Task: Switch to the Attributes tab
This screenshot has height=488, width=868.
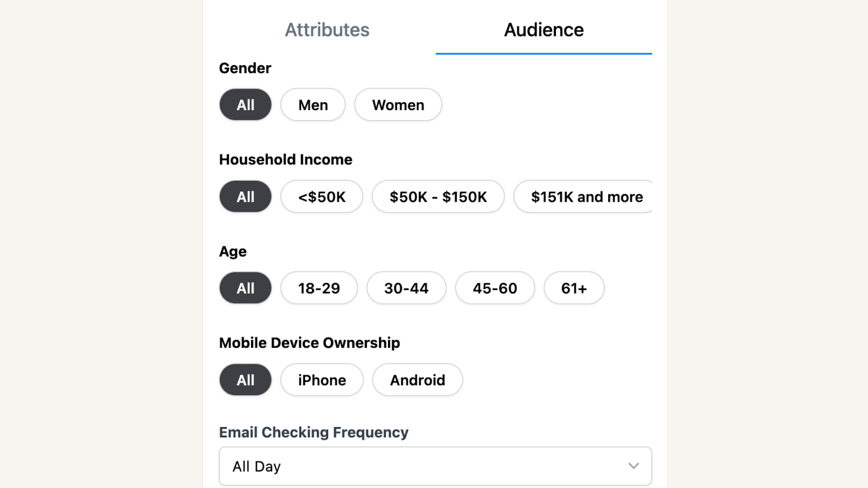Action: click(327, 29)
